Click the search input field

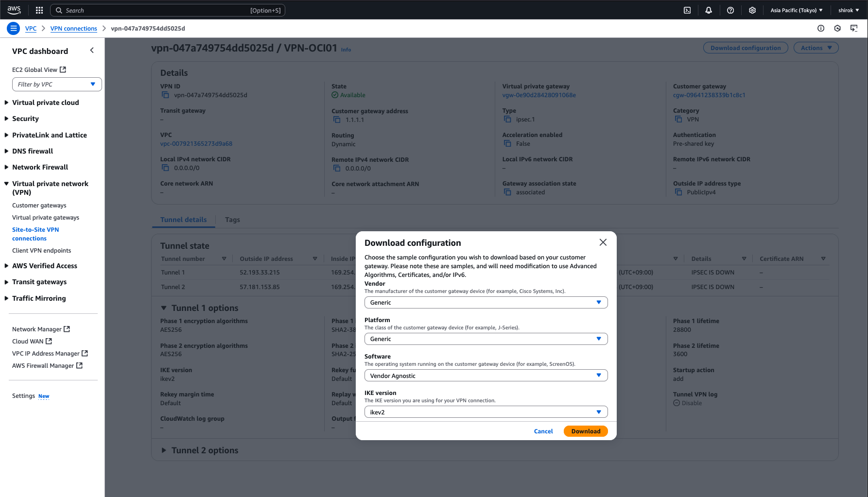click(168, 10)
